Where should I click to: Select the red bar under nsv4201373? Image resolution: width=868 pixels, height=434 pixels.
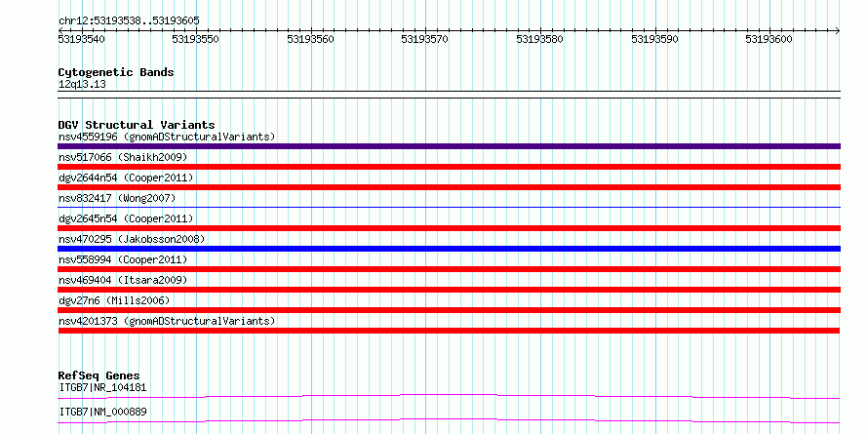(449, 331)
